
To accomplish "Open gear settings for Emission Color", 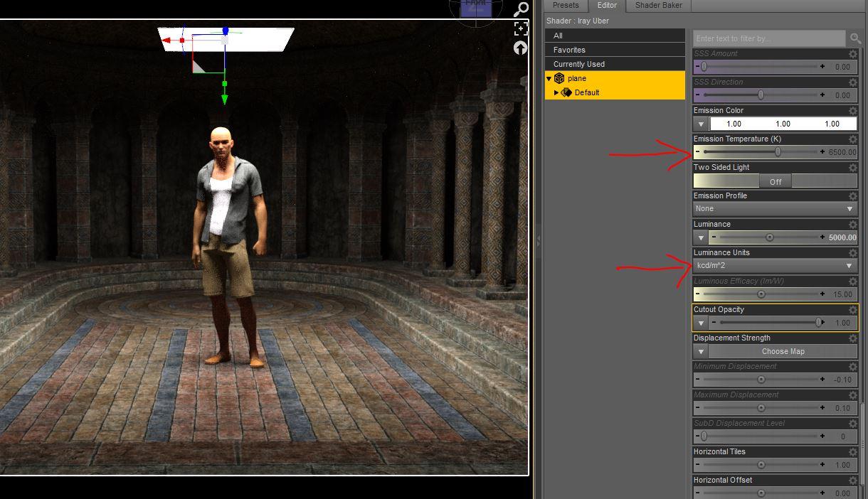I will (853, 111).
